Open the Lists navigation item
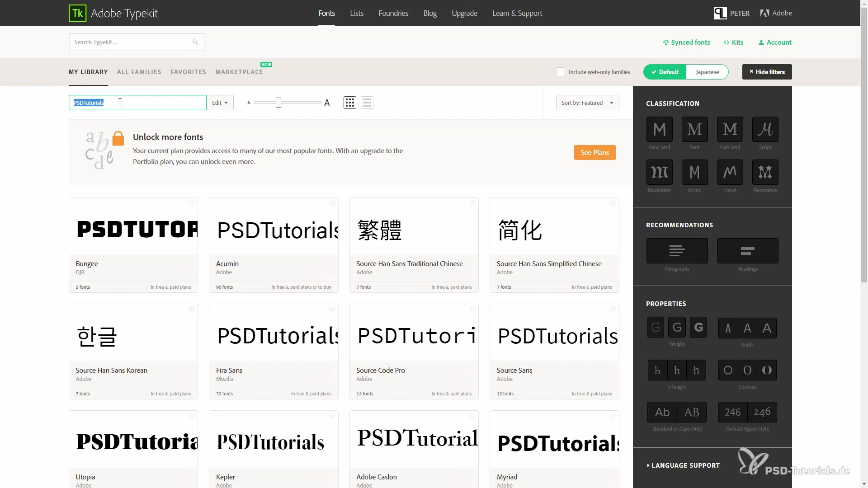This screenshot has width=868, height=488. [x=357, y=13]
